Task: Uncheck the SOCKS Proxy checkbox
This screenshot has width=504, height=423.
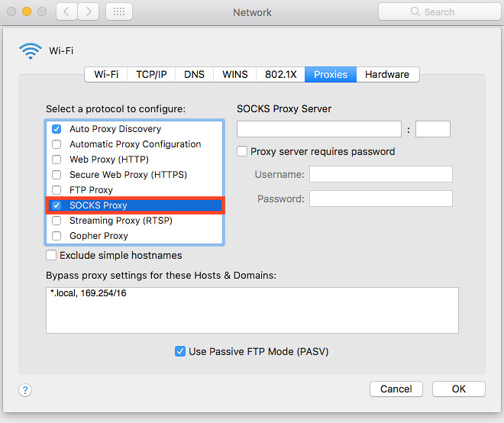Action: [x=57, y=205]
